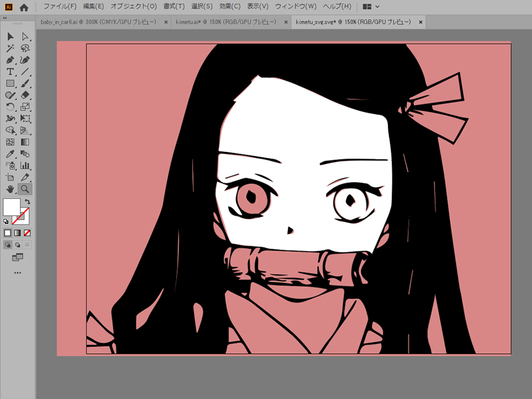
Task: Close the kimetu_svg.svg tab
Action: point(421,22)
